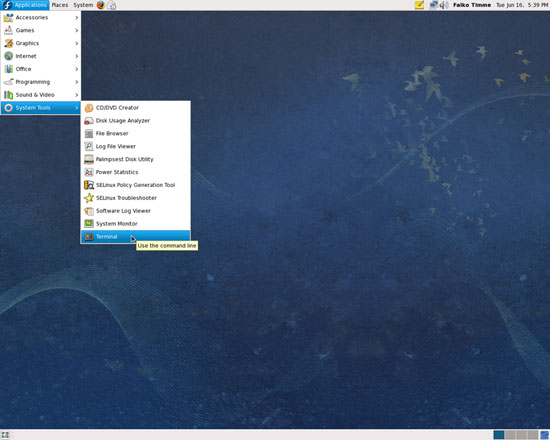Expand the Internet submenu
The image size is (550, 440).
click(x=41, y=56)
